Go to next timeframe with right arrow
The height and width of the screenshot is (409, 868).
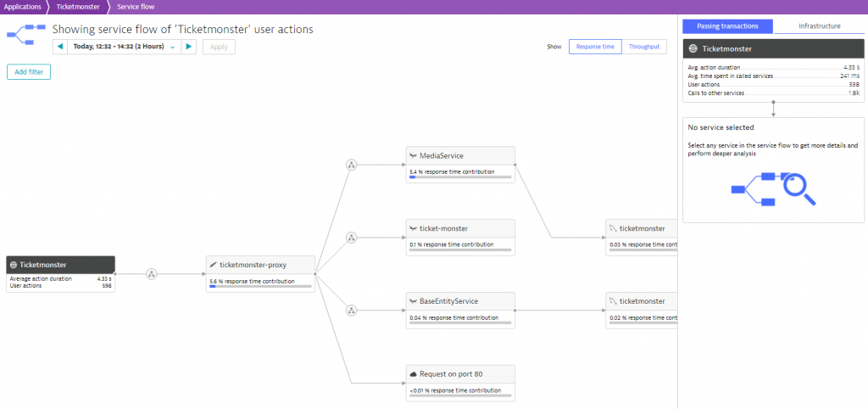click(189, 47)
